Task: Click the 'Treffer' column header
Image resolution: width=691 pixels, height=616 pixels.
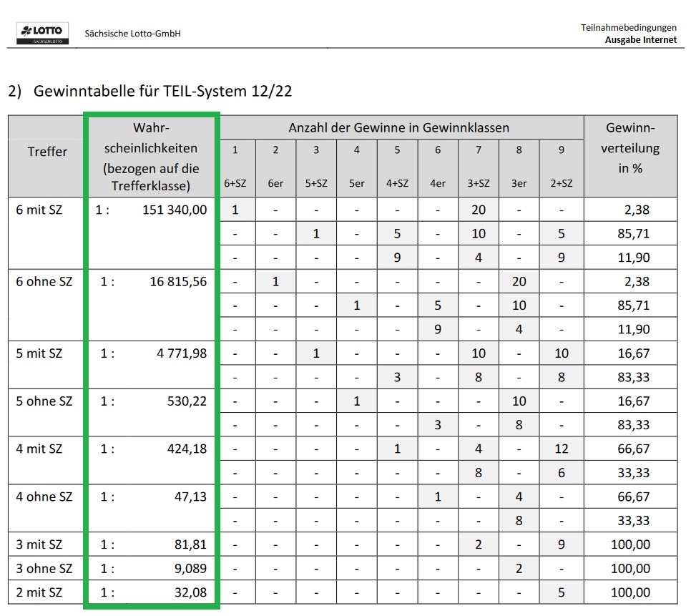Action: pyautogui.click(x=47, y=152)
